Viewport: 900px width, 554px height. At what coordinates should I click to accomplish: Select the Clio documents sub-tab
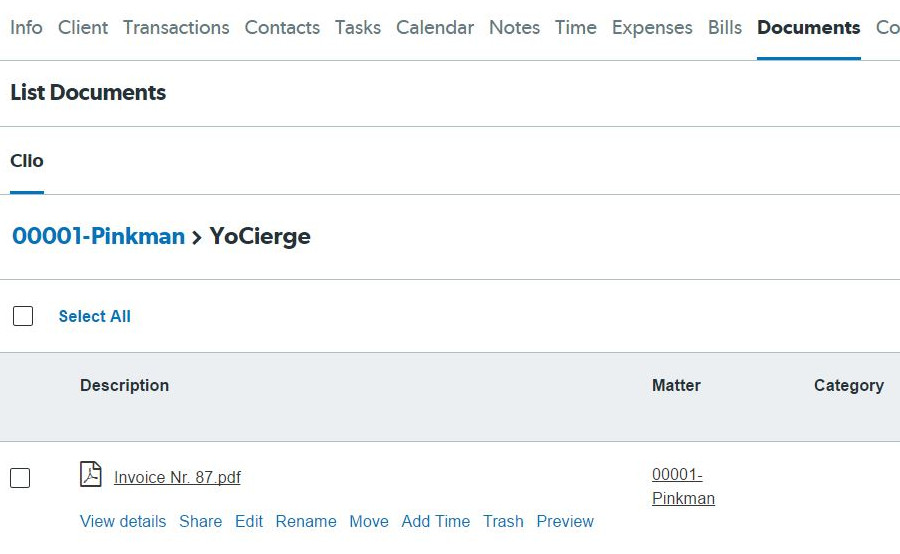click(x=27, y=161)
